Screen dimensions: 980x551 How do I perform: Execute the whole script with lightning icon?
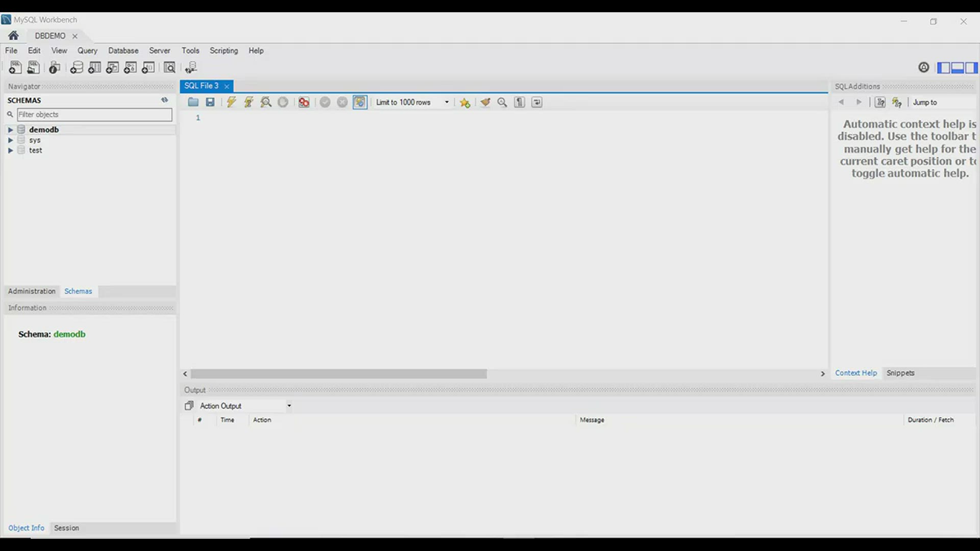[x=231, y=102]
